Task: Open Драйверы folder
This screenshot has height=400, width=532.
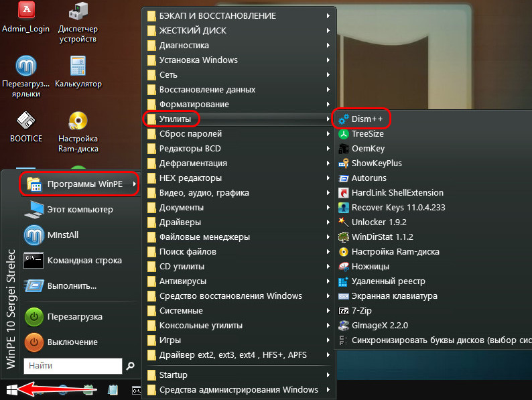Action: [239, 222]
